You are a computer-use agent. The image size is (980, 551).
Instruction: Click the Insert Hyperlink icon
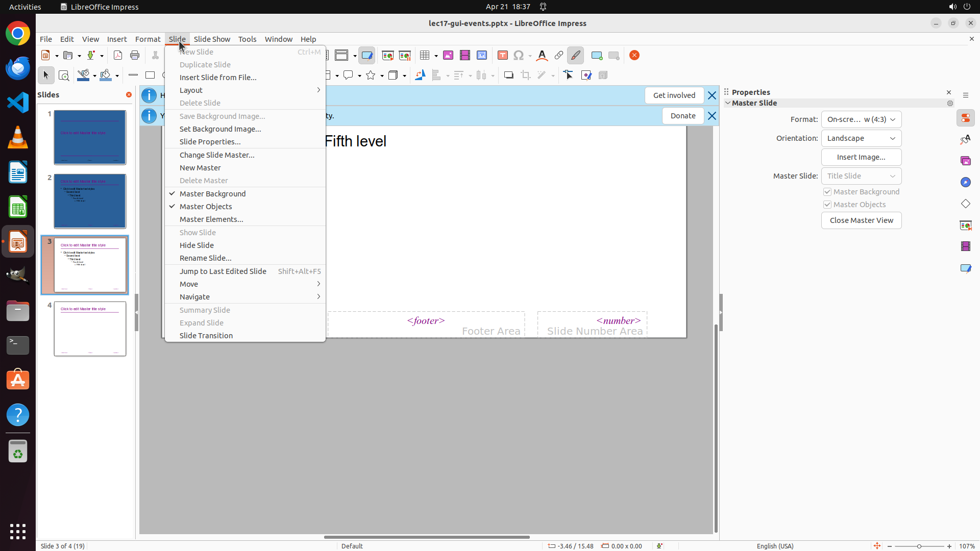point(559,56)
